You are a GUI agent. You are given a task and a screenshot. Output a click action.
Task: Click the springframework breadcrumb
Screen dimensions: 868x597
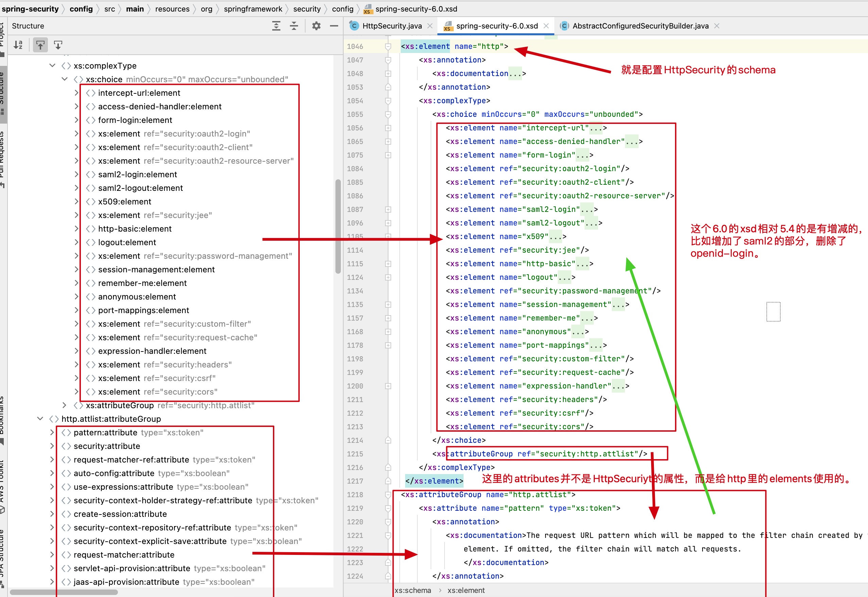coord(253,8)
